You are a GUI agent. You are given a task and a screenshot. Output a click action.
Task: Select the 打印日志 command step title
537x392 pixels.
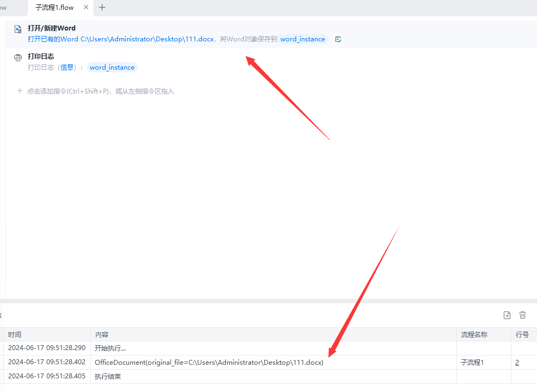(41, 57)
